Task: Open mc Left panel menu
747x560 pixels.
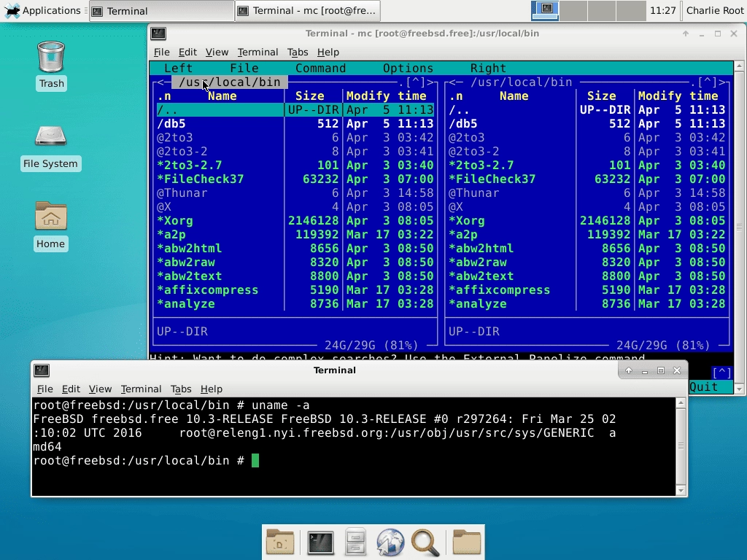Action: click(178, 68)
